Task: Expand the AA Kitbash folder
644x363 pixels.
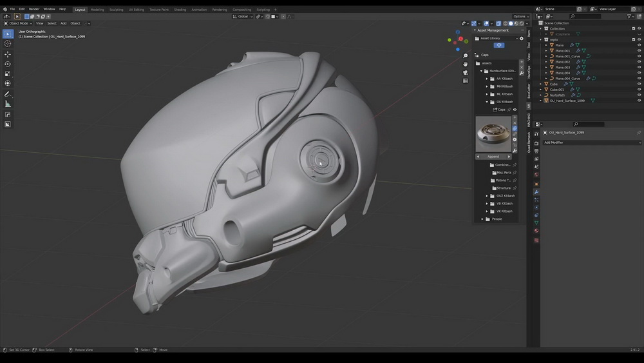Action: [487, 79]
